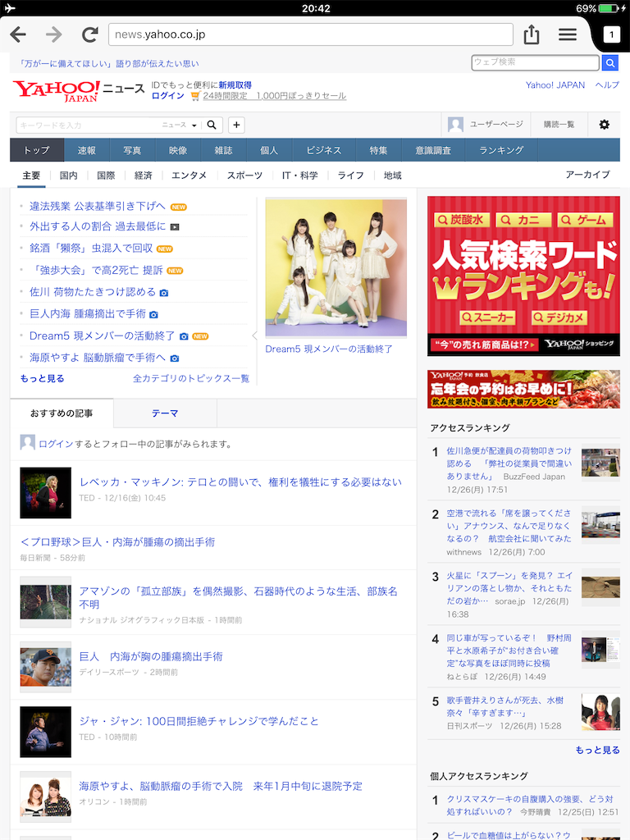Open article 海原やすよ、脳動脈瘤の手術で入院
This screenshot has height=840, width=630.
[x=221, y=786]
